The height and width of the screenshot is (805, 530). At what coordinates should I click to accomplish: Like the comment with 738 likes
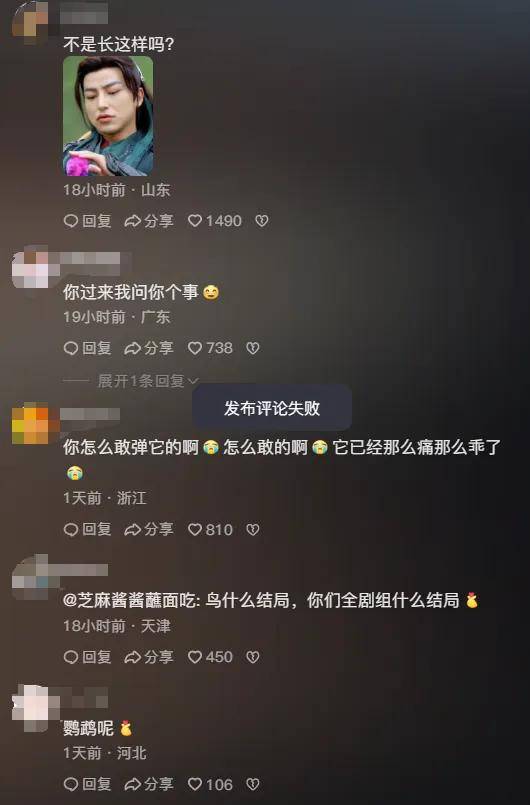pyautogui.click(x=210, y=348)
